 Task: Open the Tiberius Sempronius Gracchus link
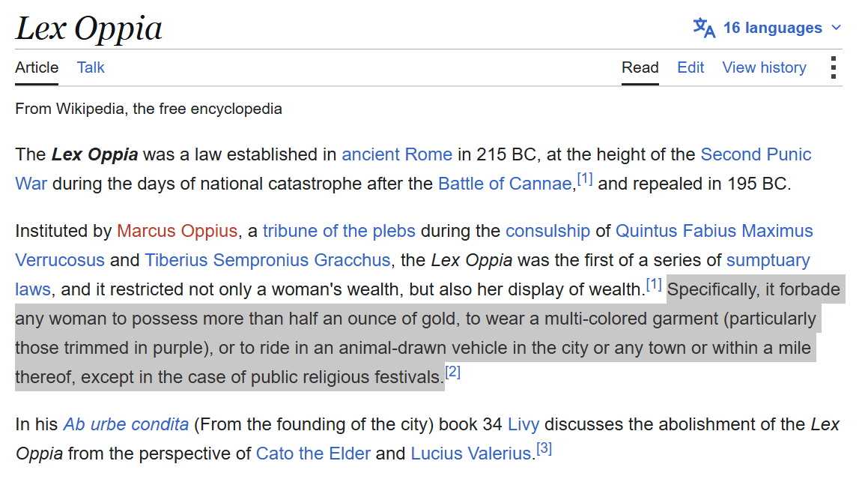pyautogui.click(x=267, y=260)
